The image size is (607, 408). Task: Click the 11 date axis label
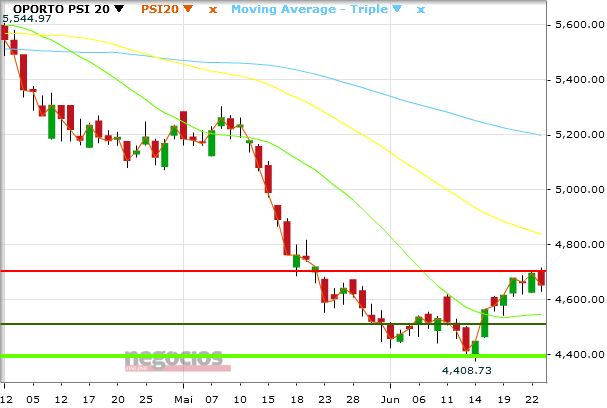(x=447, y=399)
